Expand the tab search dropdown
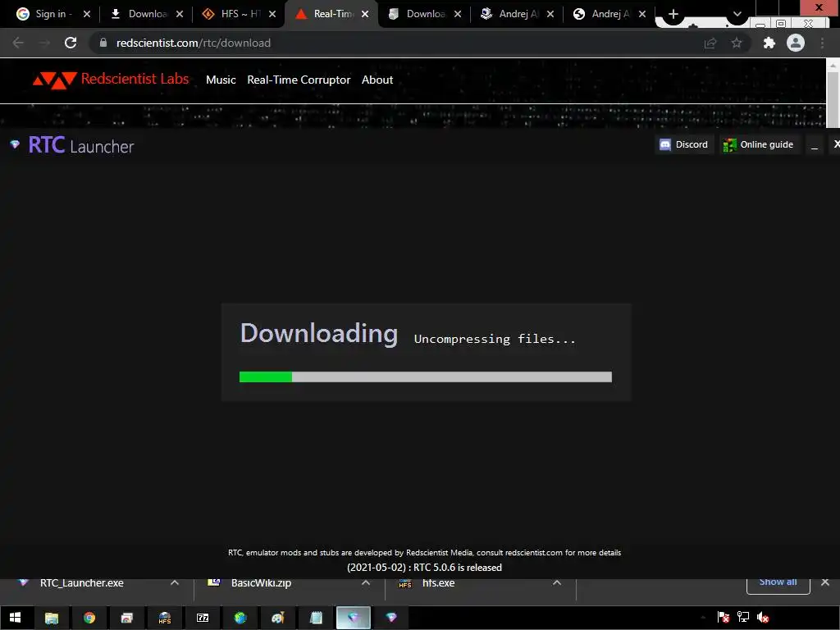The image size is (840, 630). point(737,14)
